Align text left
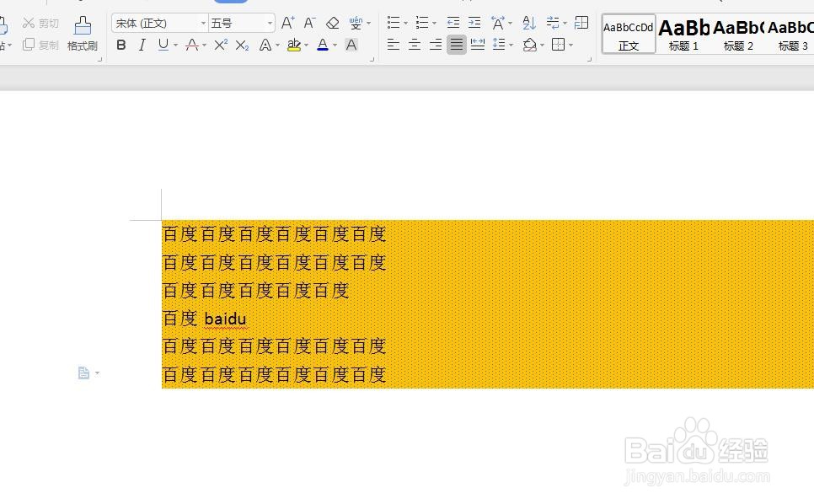Image resolution: width=814 pixels, height=504 pixels. [394, 45]
